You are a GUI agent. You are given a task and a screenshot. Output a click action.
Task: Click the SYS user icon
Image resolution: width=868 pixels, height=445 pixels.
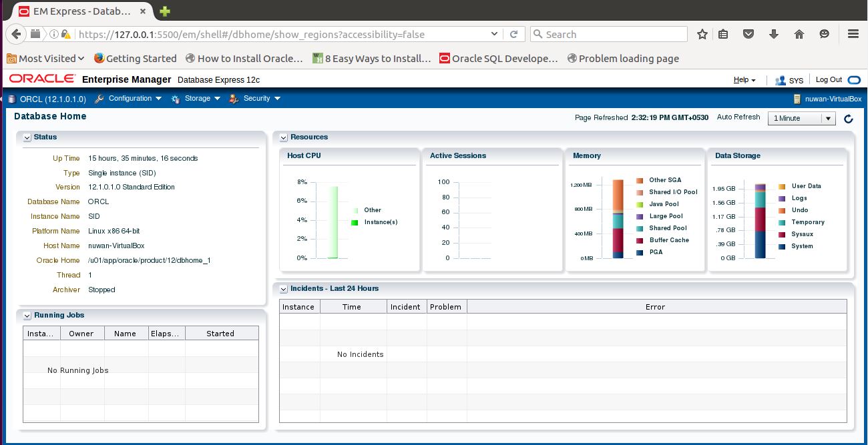780,80
